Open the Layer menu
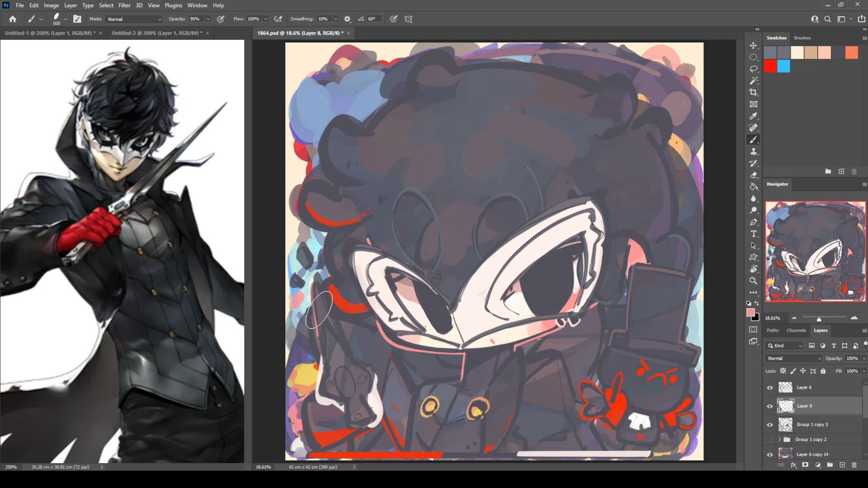868x488 pixels. (x=70, y=5)
